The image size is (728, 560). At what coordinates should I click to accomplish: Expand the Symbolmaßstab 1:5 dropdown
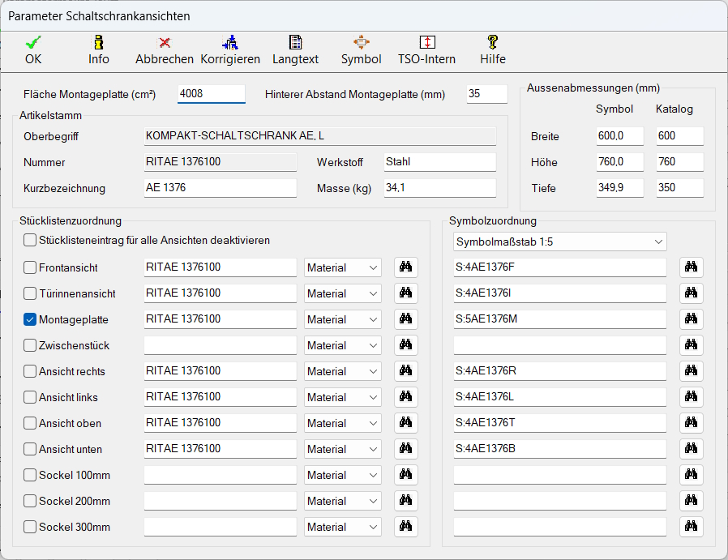click(x=559, y=242)
